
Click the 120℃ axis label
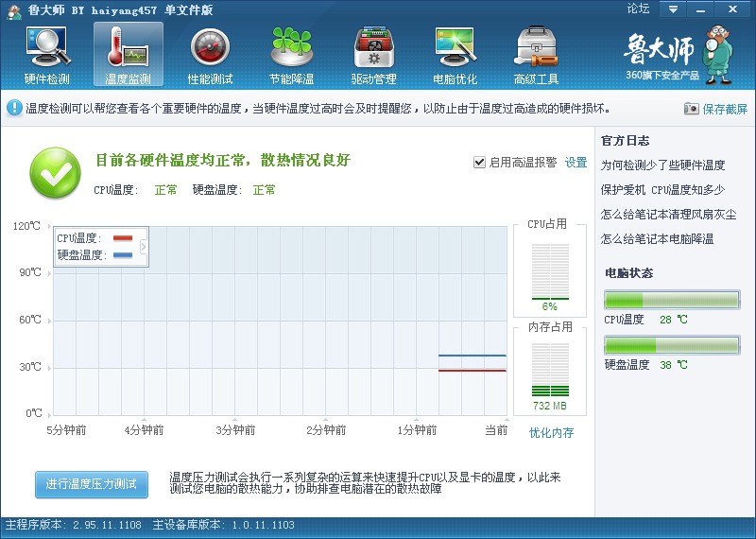(27, 226)
